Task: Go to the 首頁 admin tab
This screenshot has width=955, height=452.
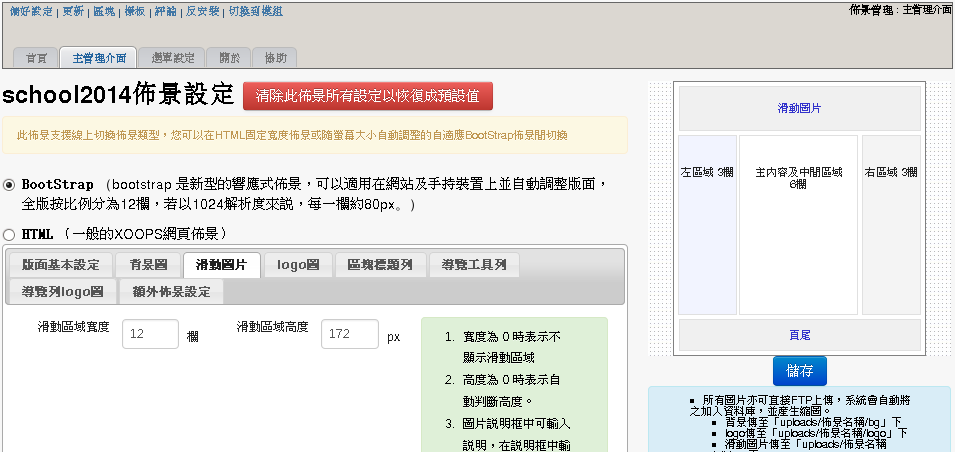Action: 36,58
